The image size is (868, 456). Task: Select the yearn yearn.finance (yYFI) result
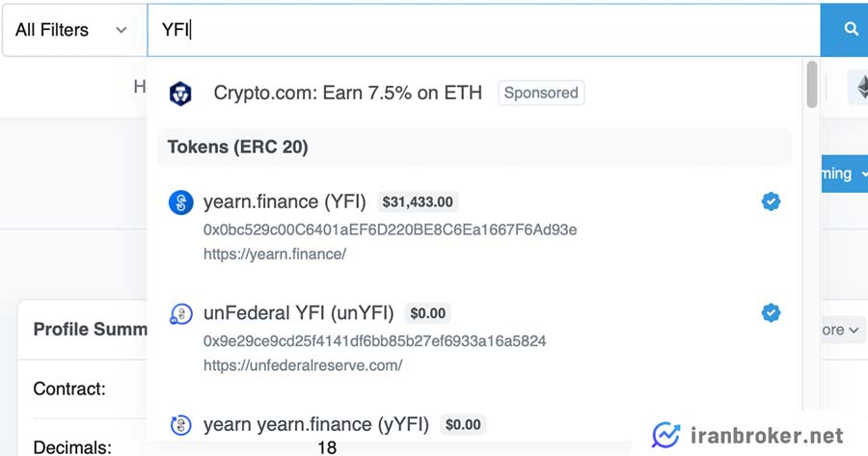click(475, 424)
